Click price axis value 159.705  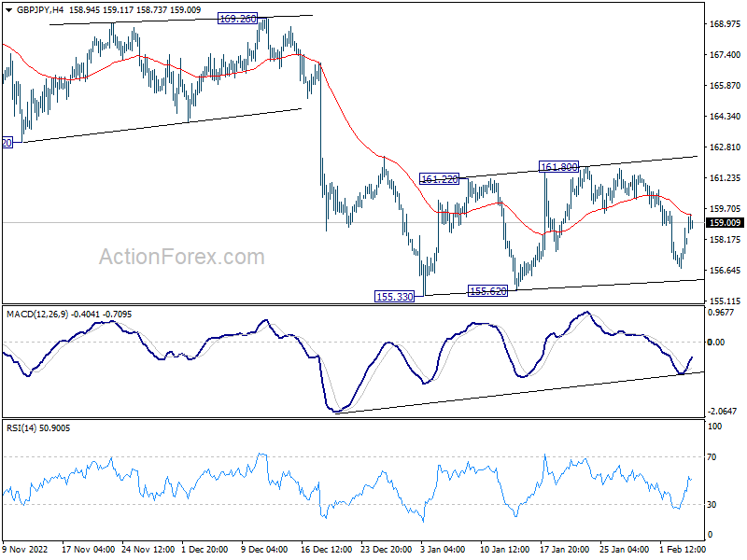click(726, 209)
